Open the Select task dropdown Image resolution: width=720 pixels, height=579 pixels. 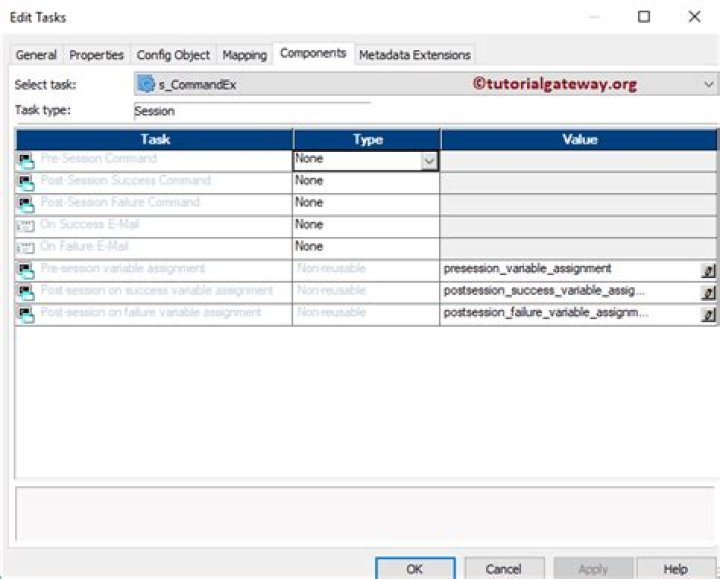(x=708, y=85)
